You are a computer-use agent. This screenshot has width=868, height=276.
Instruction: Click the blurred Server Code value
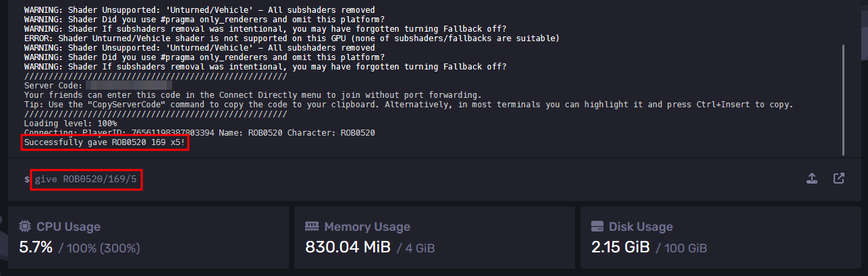pos(130,86)
